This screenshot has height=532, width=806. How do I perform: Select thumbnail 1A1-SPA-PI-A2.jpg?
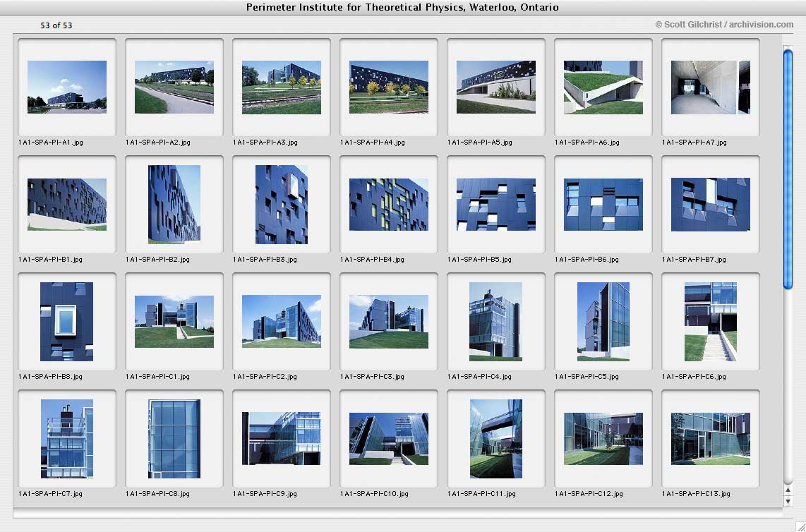coord(174,87)
